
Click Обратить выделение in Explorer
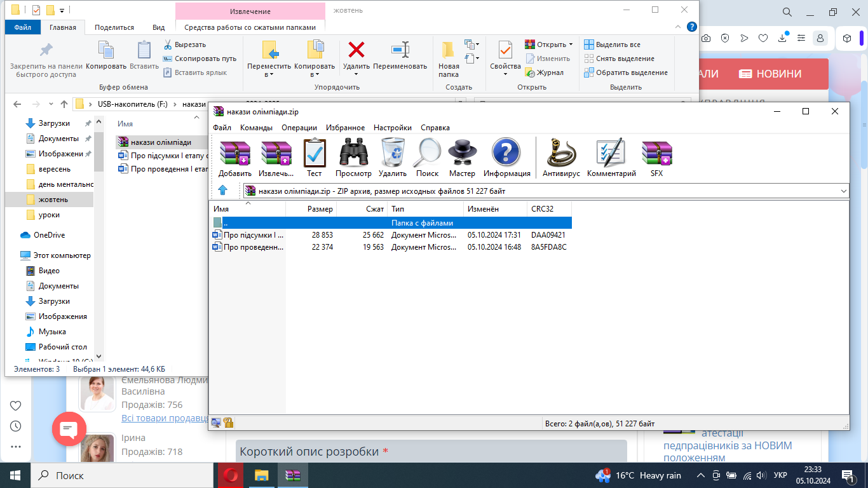click(x=626, y=72)
